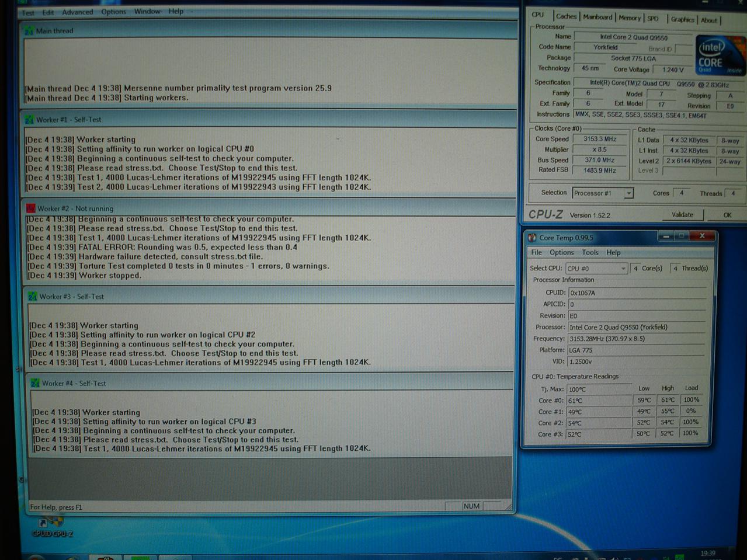The height and width of the screenshot is (560, 747).
Task: Switch to the Memory tab in CPU-Z
Action: pyautogui.click(x=629, y=18)
